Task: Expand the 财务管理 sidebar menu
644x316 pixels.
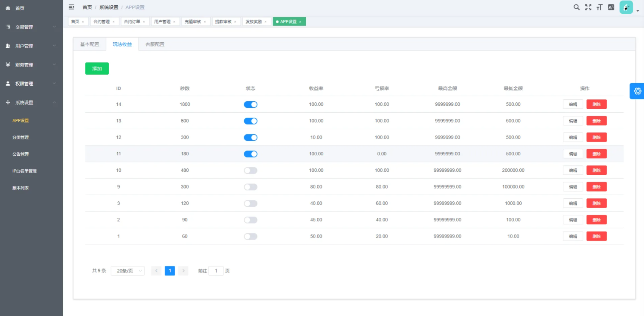Action: click(31, 65)
